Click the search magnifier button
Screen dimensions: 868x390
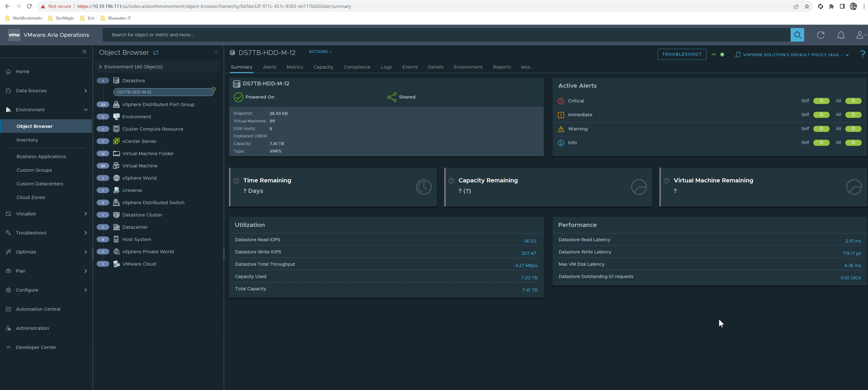click(797, 35)
